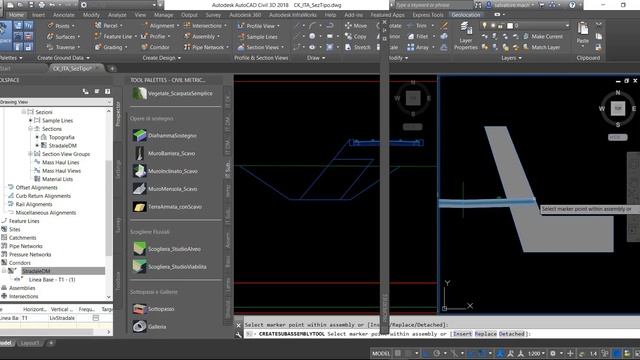Open the Drawing View combo box
Screen dimensions: 640x360
56,102
